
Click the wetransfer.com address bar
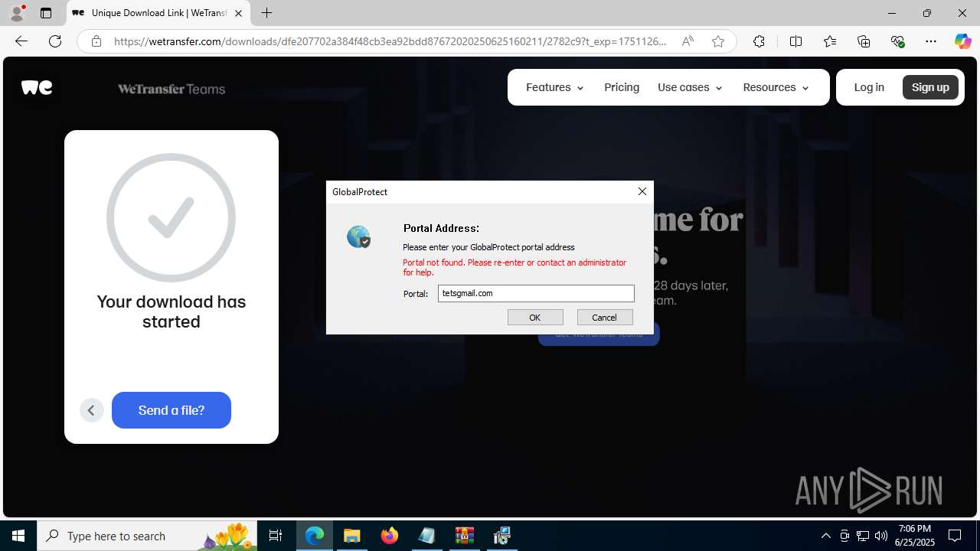(x=390, y=41)
